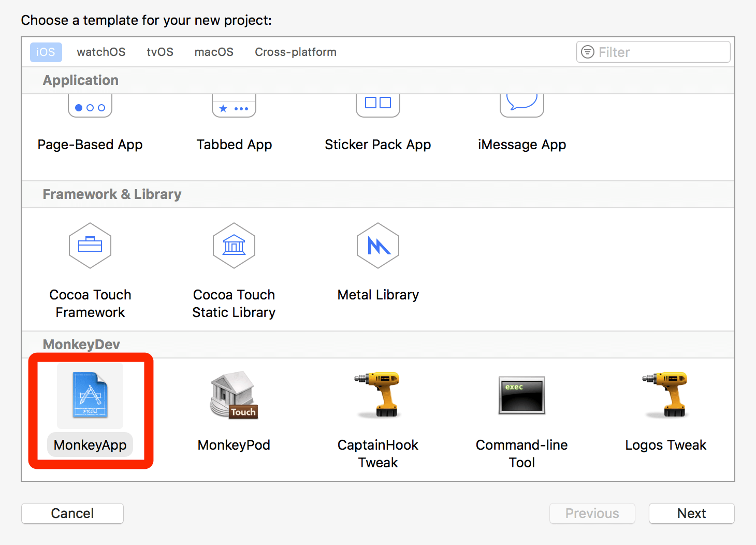Click the Tabbed App label
This screenshot has height=545, width=756.
click(x=234, y=145)
